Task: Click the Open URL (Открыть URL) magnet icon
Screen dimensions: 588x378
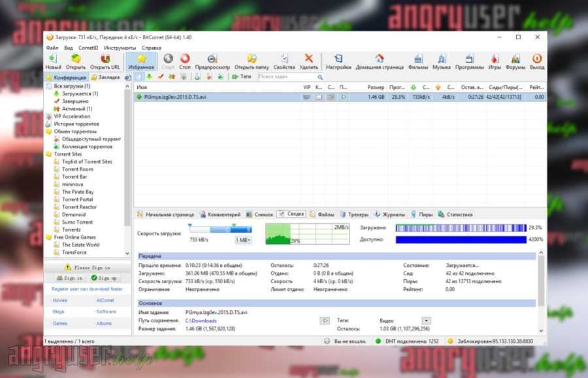Action: [105, 61]
